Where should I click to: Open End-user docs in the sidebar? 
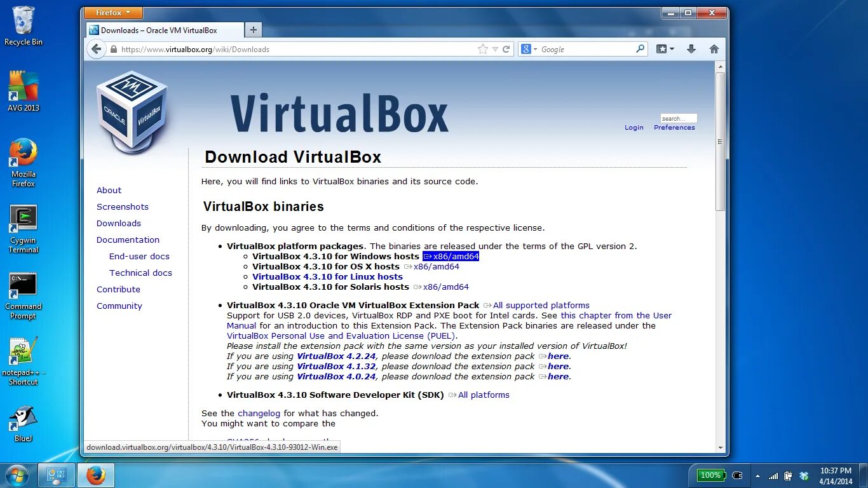tap(139, 256)
